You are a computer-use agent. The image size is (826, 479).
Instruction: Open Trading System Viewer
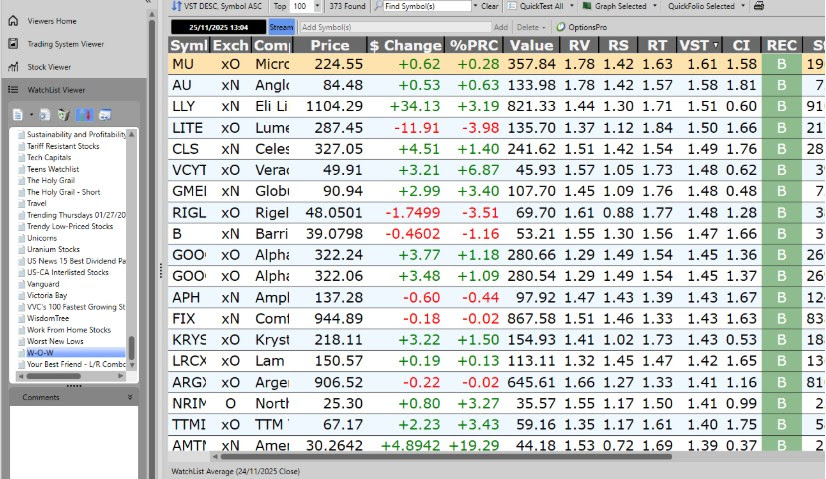pyautogui.click(x=65, y=44)
